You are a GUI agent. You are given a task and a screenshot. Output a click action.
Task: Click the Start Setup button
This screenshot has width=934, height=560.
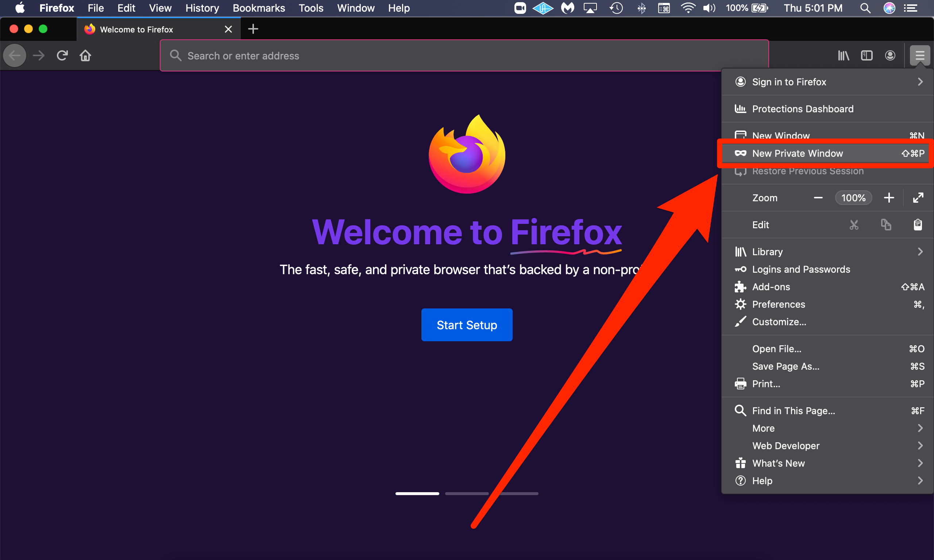pyautogui.click(x=467, y=325)
